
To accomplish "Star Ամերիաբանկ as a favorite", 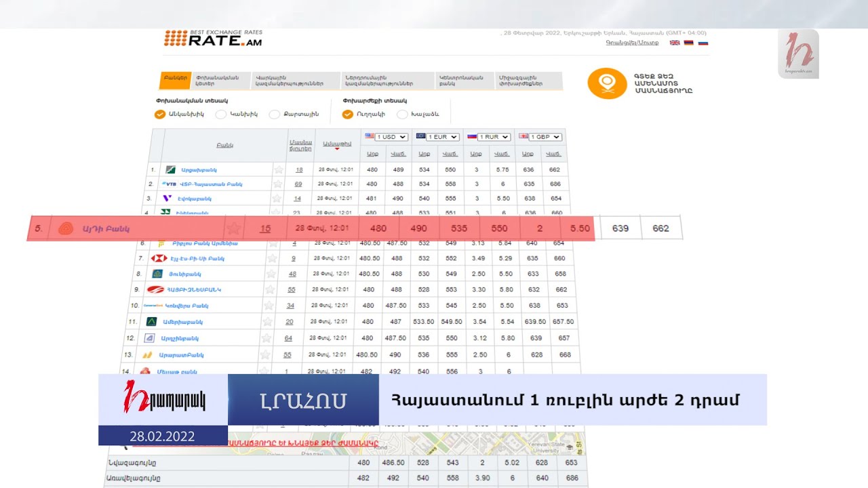I will point(267,322).
